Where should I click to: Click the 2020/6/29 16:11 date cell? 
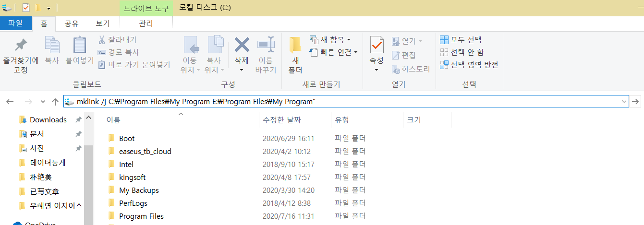(288, 138)
